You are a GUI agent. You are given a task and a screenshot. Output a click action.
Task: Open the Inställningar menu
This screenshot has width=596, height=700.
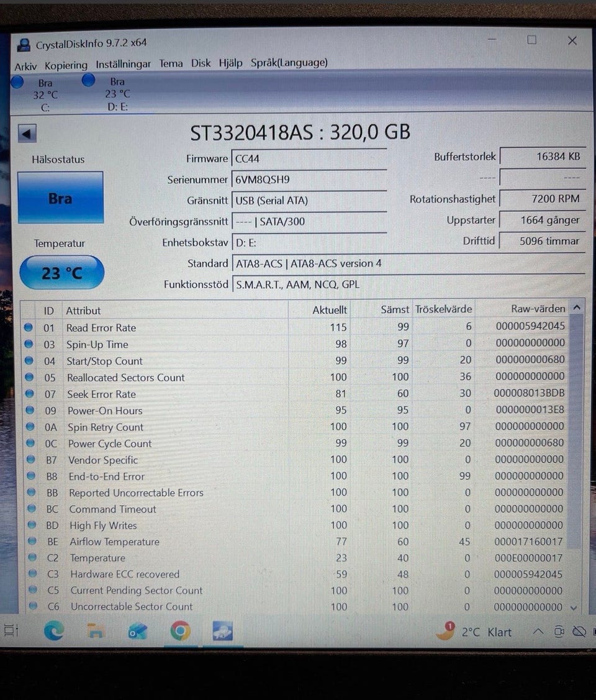click(x=123, y=65)
